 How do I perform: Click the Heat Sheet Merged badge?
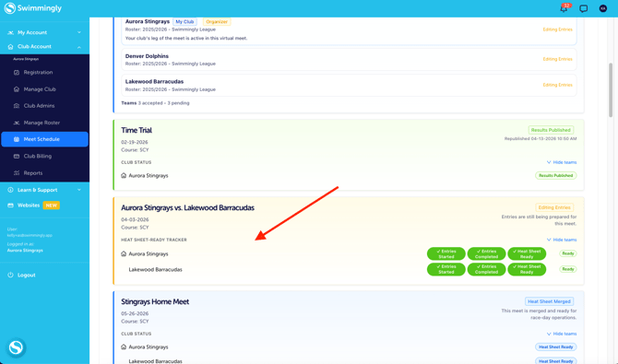549,301
